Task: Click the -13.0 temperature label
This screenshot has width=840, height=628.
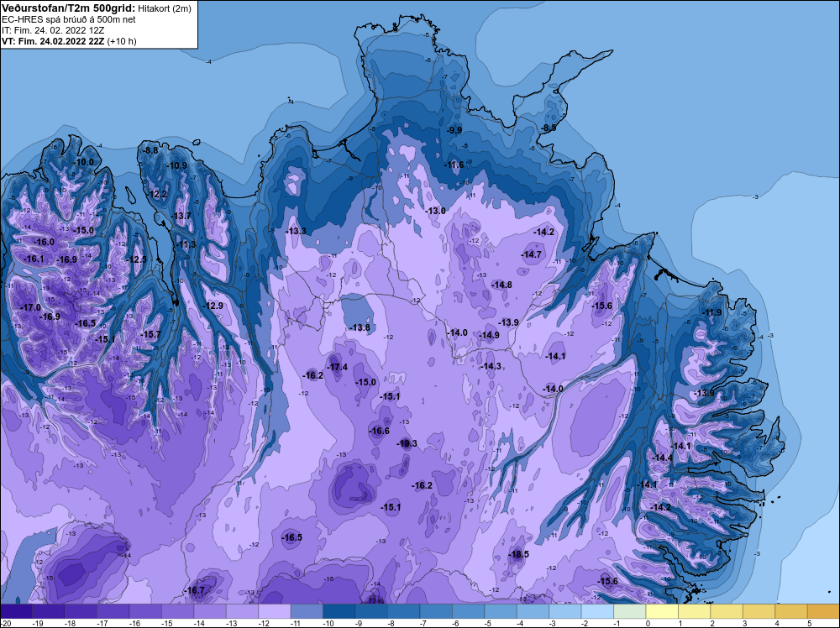Action: click(x=435, y=211)
